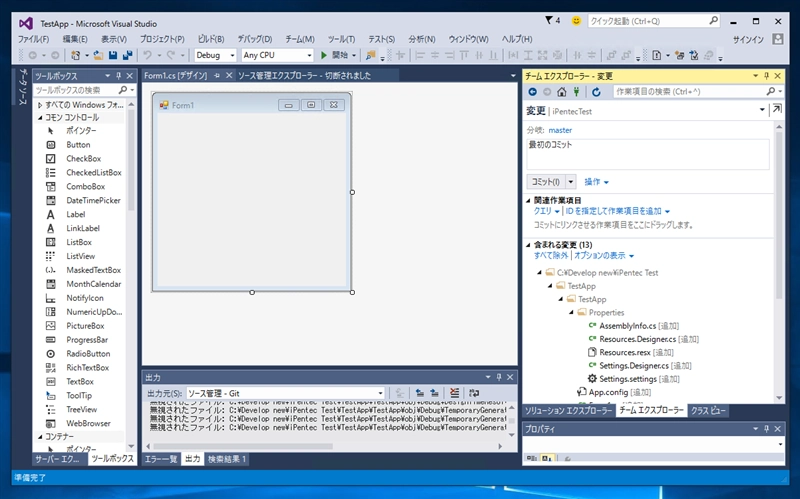Image resolution: width=800 pixels, height=499 pixels.
Task: Toggle word wrap in output pane
Action: [x=474, y=393]
